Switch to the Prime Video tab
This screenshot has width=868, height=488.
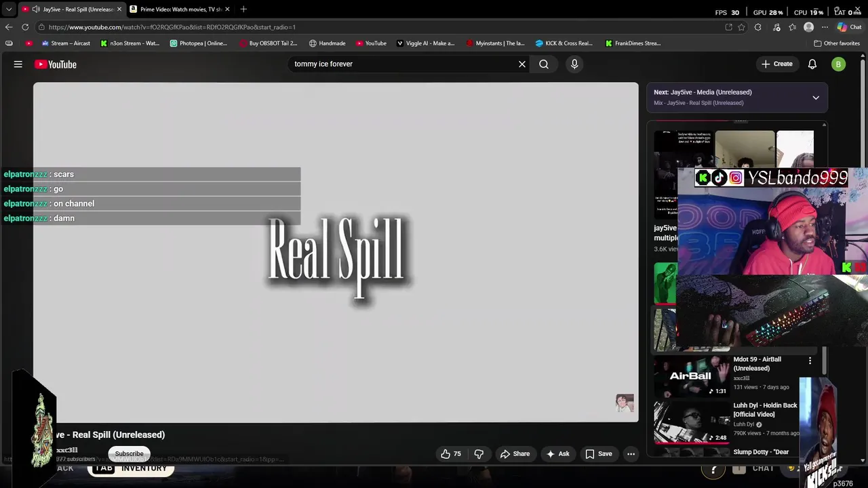[180, 9]
